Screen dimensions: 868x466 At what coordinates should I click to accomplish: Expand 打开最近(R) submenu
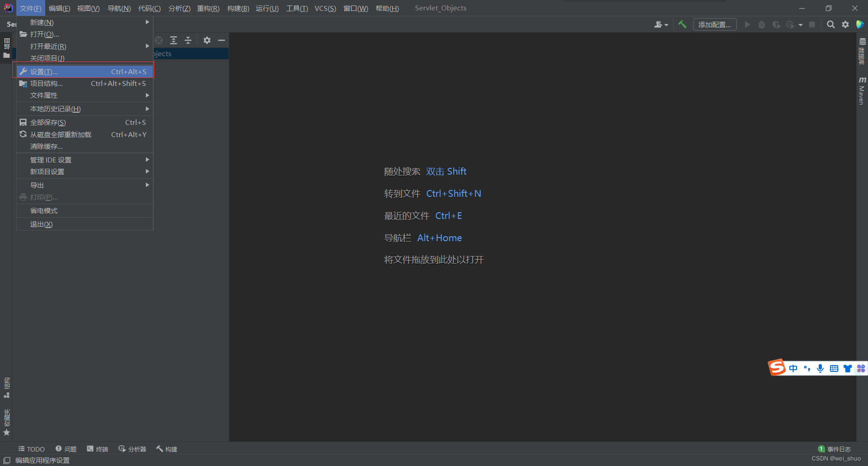click(85, 46)
